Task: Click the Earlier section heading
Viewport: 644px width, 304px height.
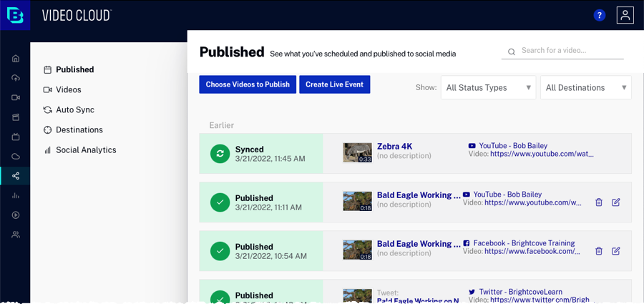Action: tap(222, 125)
